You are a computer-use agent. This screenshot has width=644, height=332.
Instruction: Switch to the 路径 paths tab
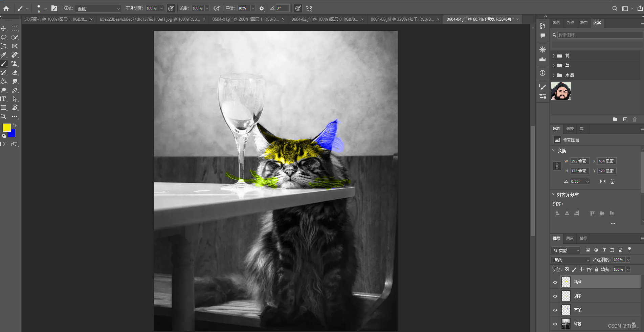coord(583,239)
